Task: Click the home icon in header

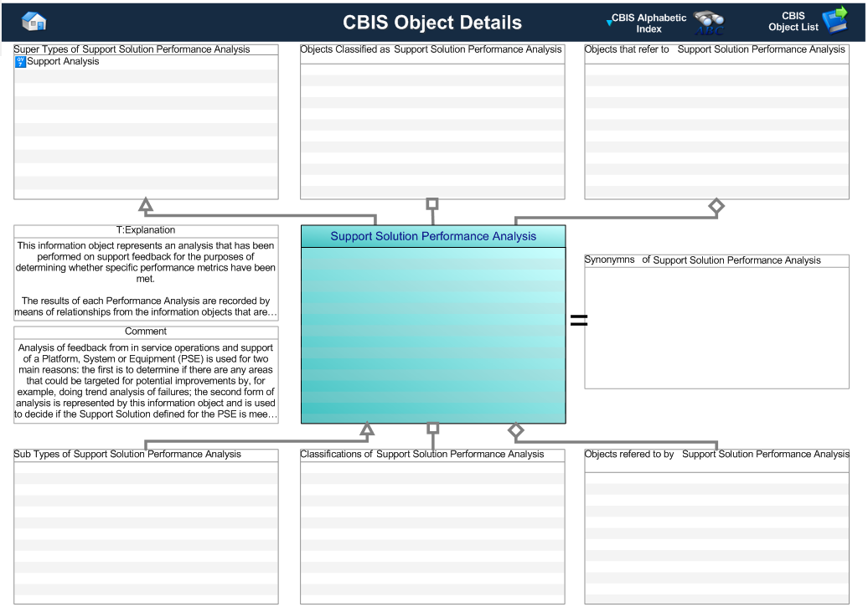Action: (x=34, y=22)
